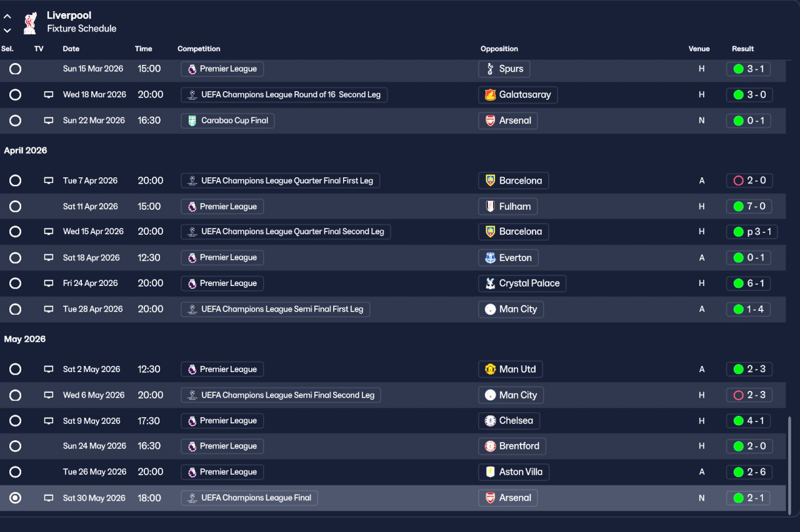Select the Galatasaray fixture radio button
This screenshot has width=800, height=532.
click(x=15, y=95)
